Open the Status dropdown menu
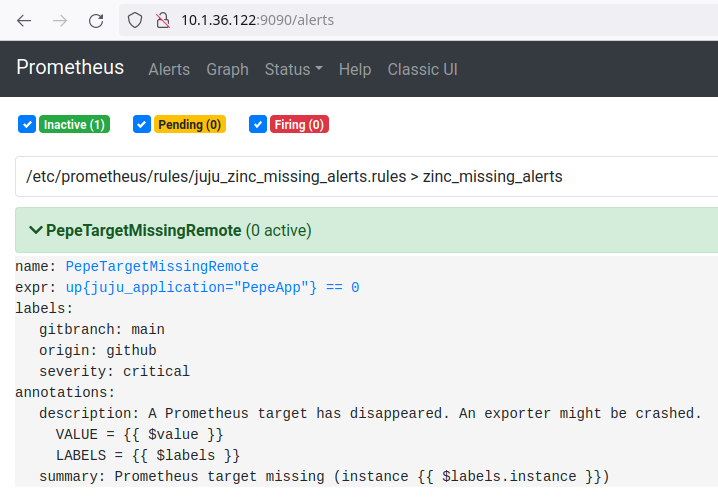 point(293,69)
